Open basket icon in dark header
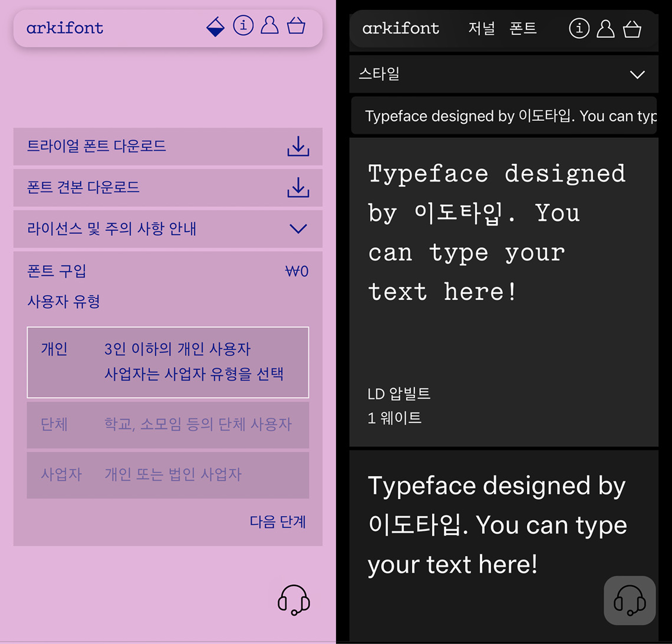 632,29
